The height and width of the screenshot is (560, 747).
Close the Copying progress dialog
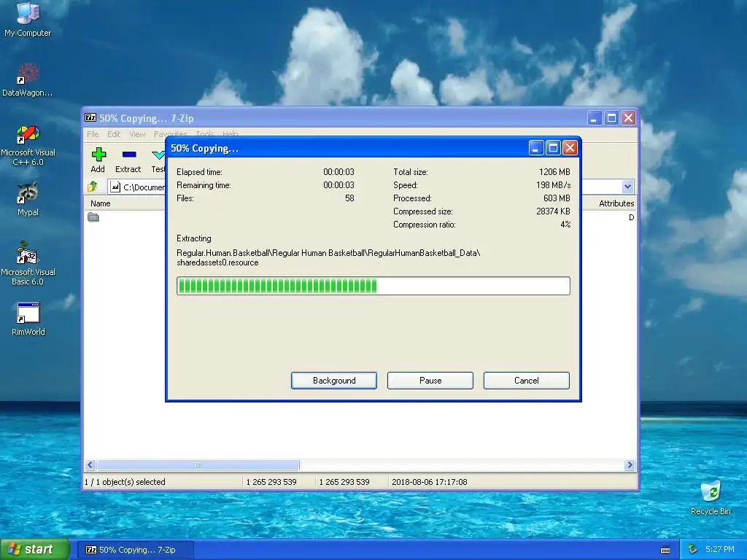570,148
